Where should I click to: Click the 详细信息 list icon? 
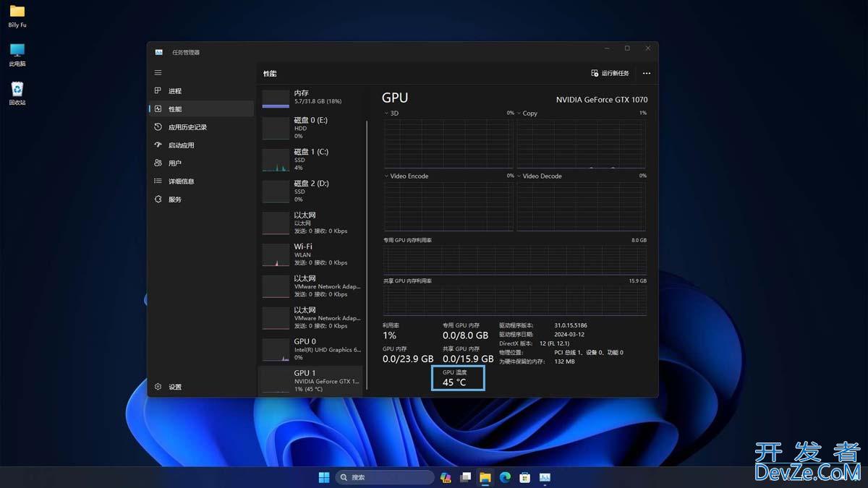pyautogui.click(x=158, y=181)
